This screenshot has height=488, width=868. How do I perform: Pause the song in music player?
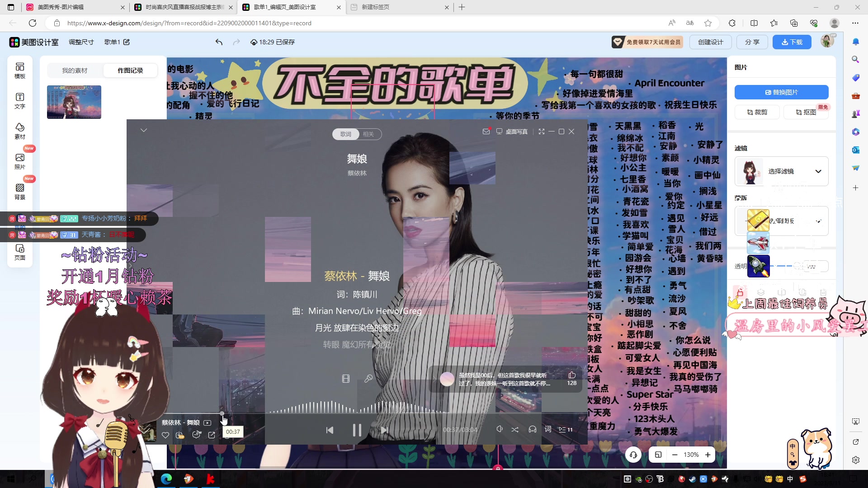(357, 430)
